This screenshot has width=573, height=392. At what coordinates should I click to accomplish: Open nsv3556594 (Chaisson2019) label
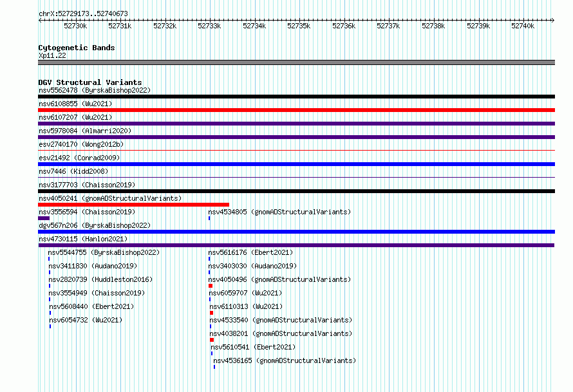click(87, 212)
